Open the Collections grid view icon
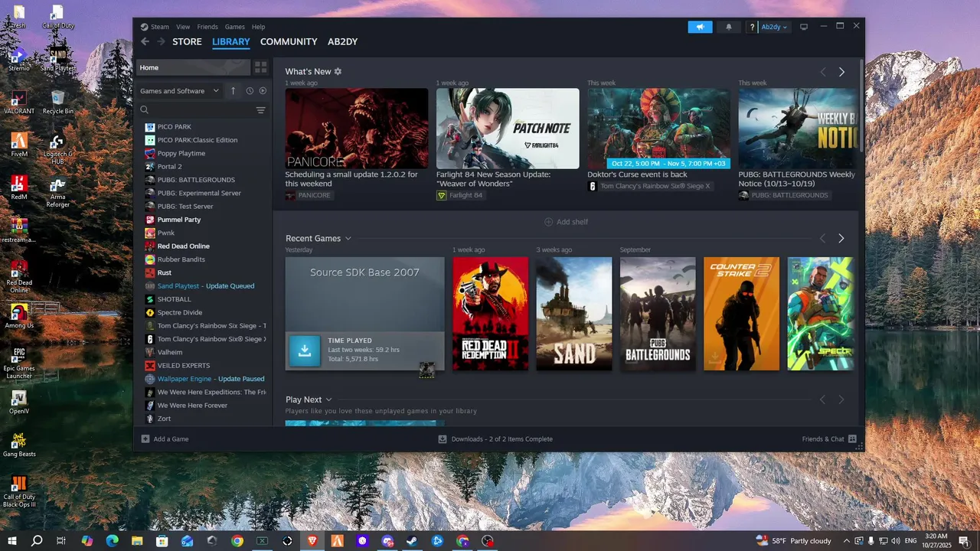The image size is (980, 551). tap(260, 67)
